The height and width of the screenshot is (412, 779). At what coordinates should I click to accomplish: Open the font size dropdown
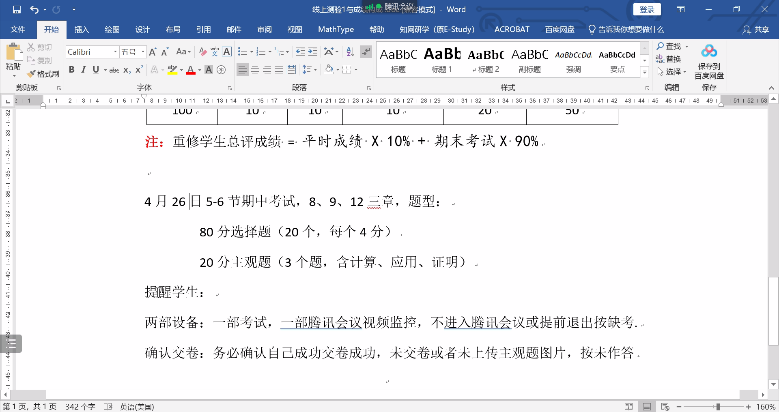(x=145, y=51)
